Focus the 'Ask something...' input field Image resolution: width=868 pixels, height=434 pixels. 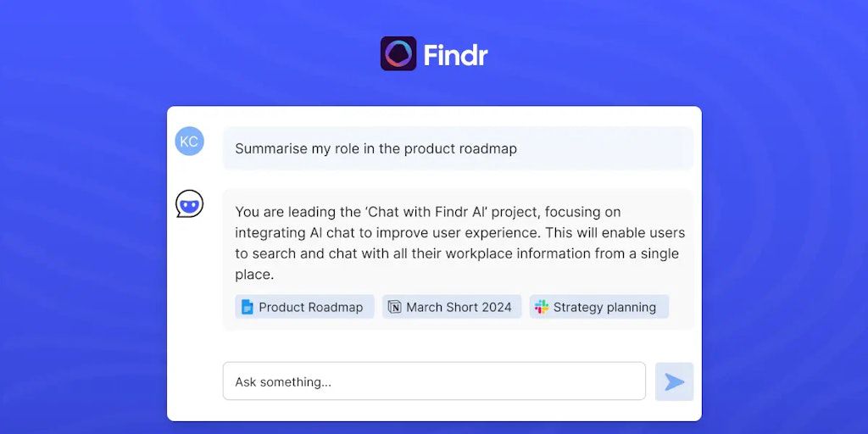(x=434, y=381)
